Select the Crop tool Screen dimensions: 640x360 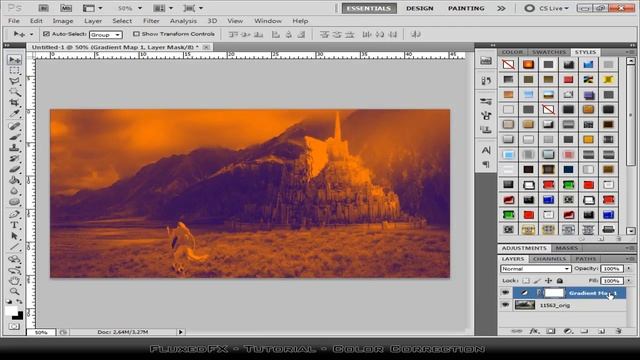pyautogui.click(x=15, y=102)
